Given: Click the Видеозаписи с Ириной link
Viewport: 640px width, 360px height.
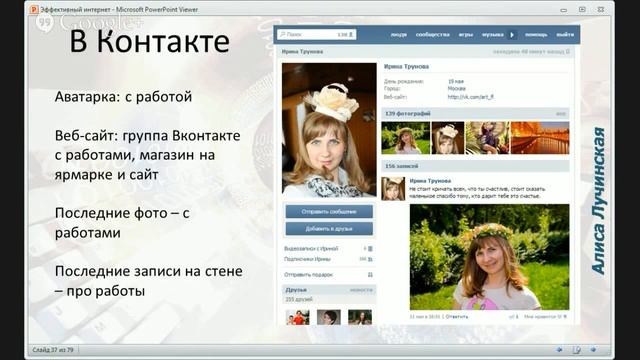Looking at the screenshot, I should click(311, 248).
